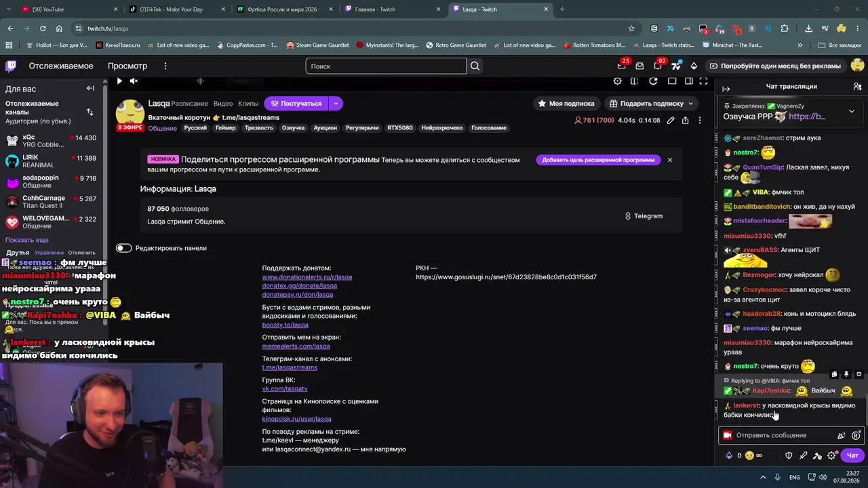868x488 pixels.
Task: Open the player settings gear
Action: tap(617, 81)
